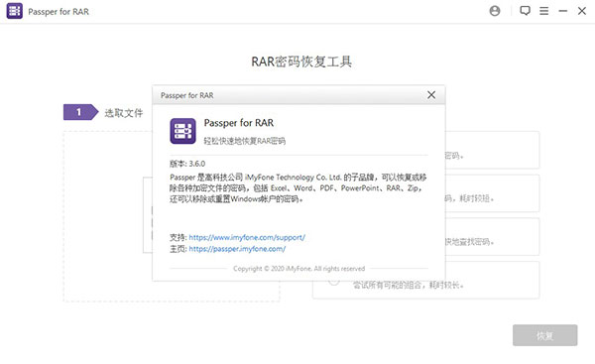Open the passper.imyfone.com homepage link
The height and width of the screenshot is (364, 595).
coord(237,249)
